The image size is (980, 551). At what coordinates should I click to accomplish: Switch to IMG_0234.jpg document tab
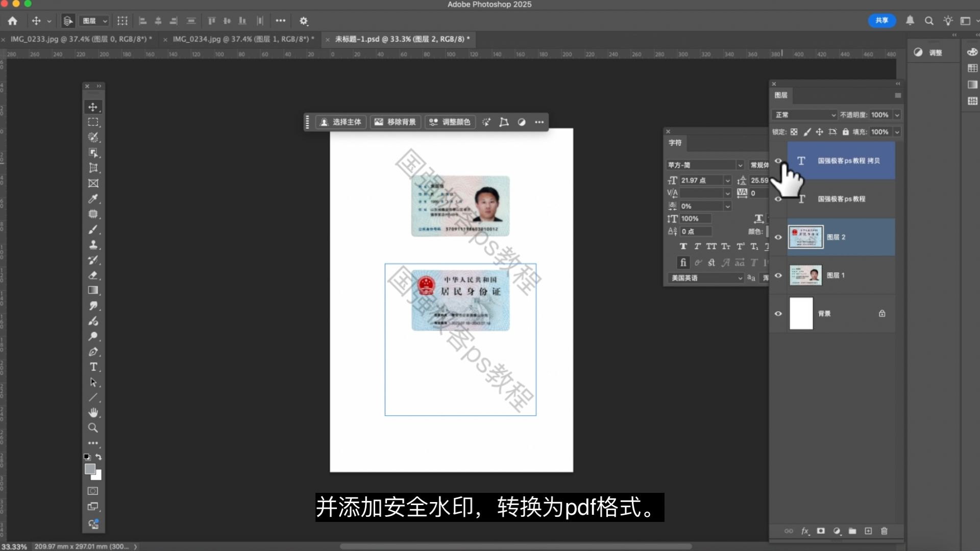tap(243, 39)
